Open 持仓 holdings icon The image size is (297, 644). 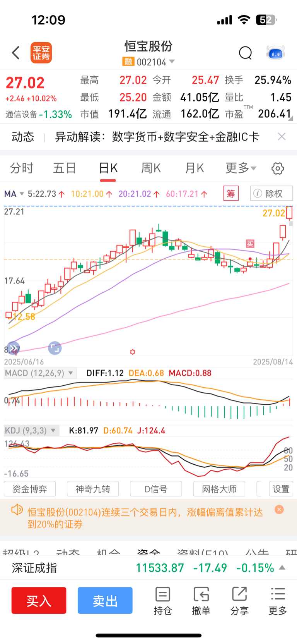tap(163, 601)
